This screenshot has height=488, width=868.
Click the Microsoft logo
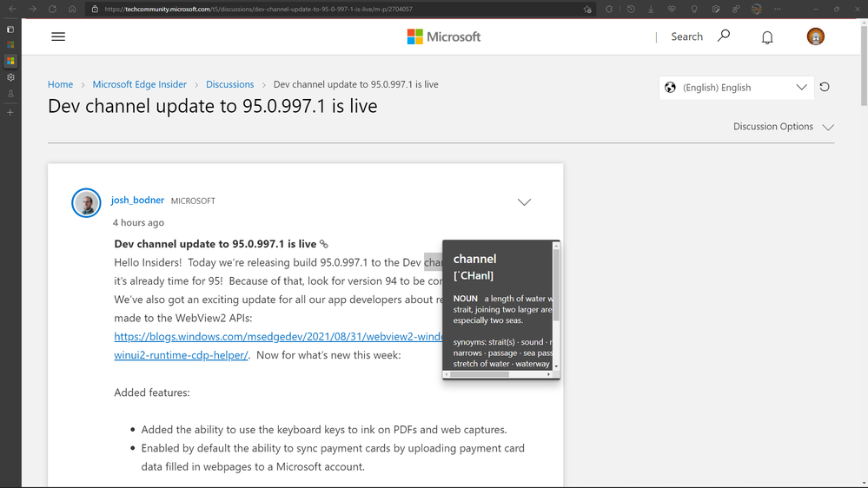pos(444,36)
